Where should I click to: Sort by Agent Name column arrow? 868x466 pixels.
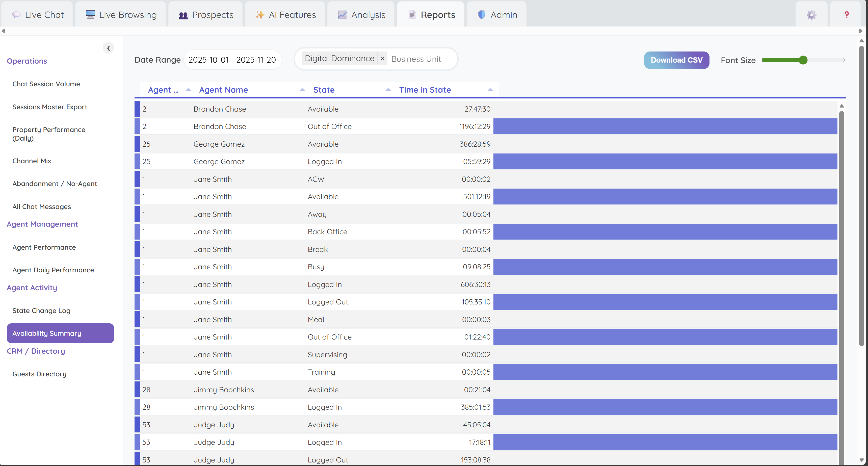[x=302, y=90]
